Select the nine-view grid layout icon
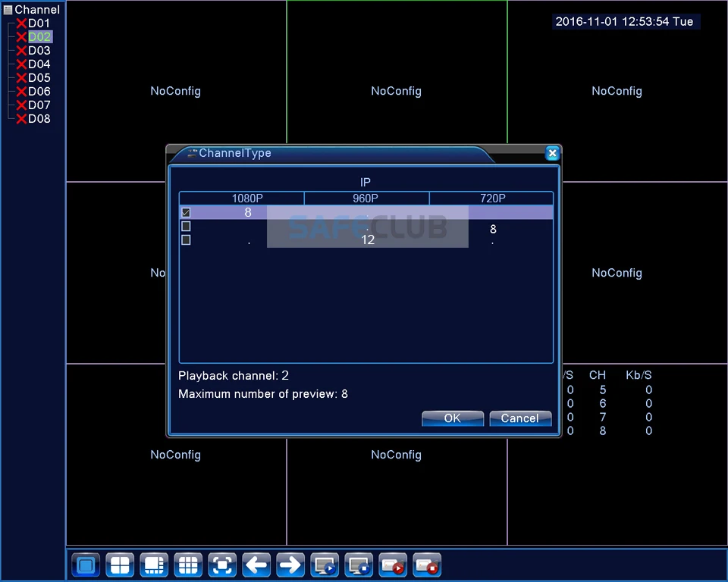The image size is (728, 582). point(188,565)
